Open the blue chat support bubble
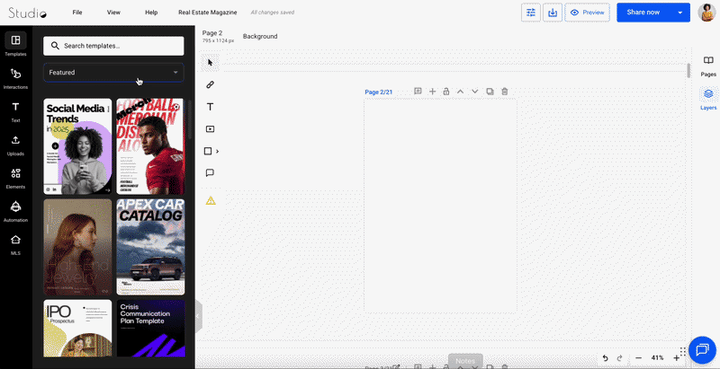This screenshot has height=369, width=720. coord(702,350)
